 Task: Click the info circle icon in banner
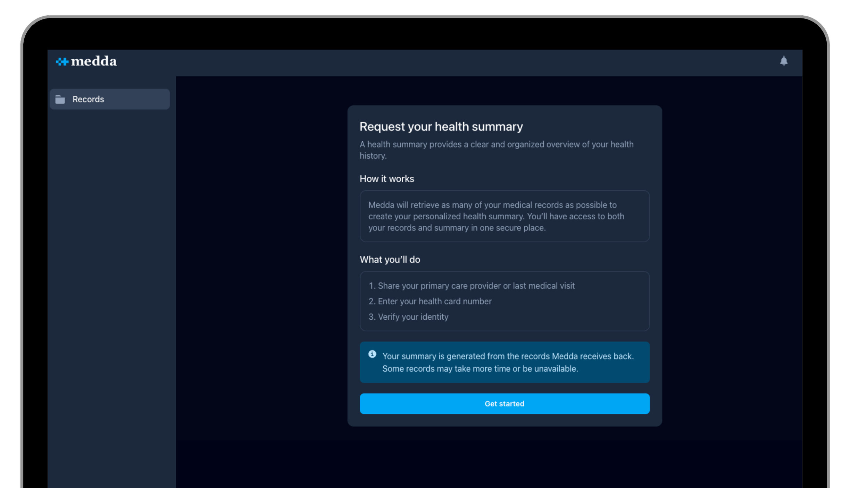tap(372, 354)
